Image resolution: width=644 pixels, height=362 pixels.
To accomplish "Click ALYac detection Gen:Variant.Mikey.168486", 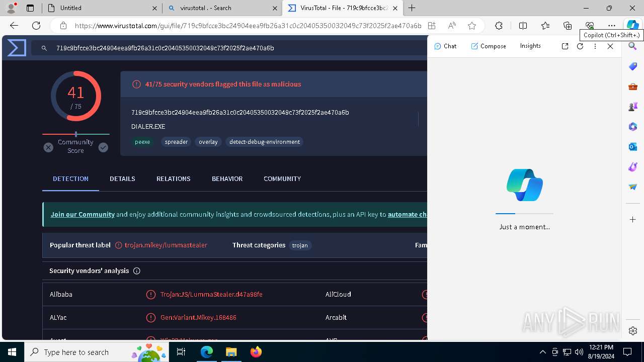I will (x=198, y=317).
